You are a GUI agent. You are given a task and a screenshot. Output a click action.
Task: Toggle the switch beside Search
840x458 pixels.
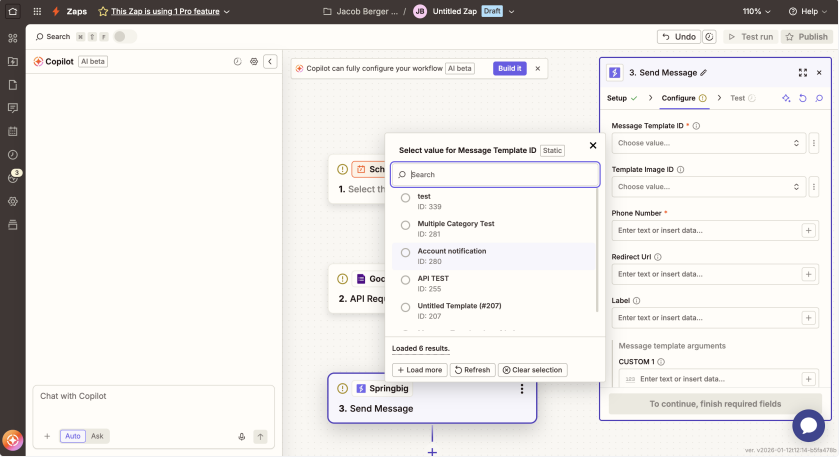tap(125, 36)
